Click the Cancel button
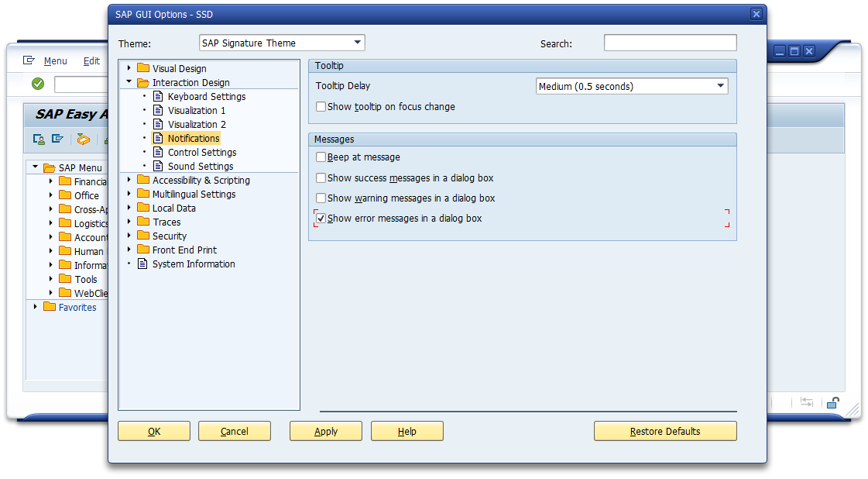The width and height of the screenshot is (868, 479). 234,431
